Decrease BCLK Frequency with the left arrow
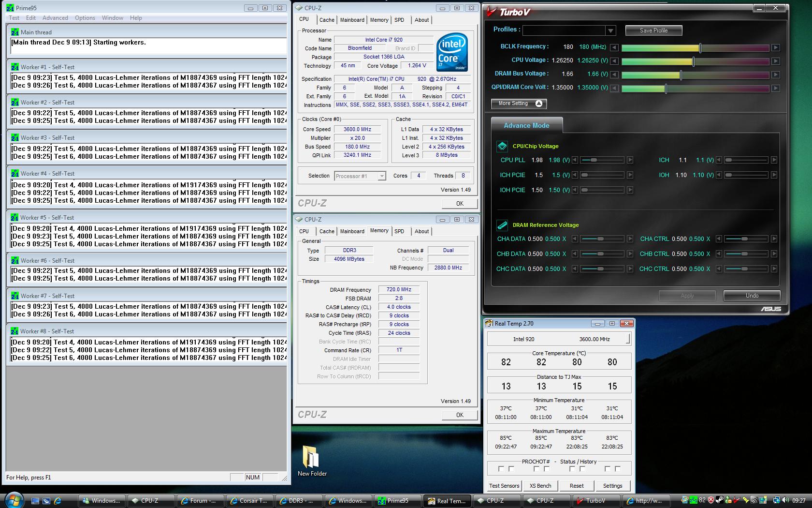Image resolution: width=812 pixels, height=508 pixels. click(x=614, y=47)
